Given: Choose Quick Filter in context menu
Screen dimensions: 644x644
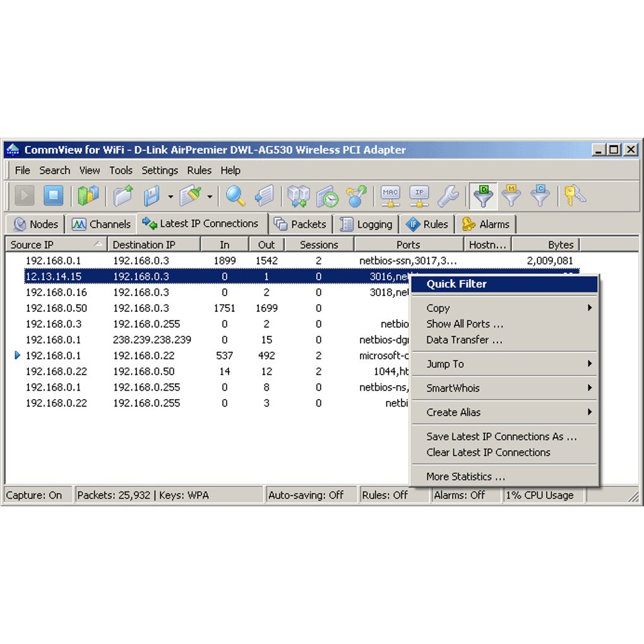Looking at the screenshot, I should (x=504, y=284).
